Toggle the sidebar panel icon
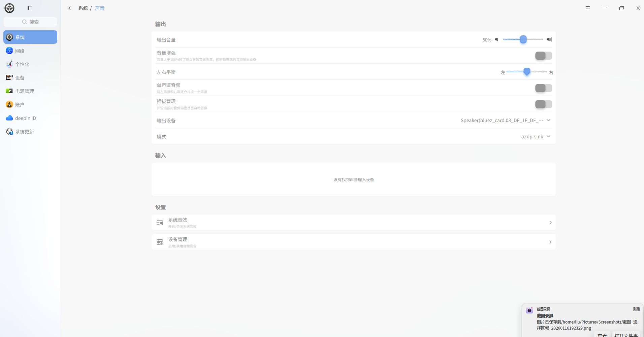 [x=30, y=8]
